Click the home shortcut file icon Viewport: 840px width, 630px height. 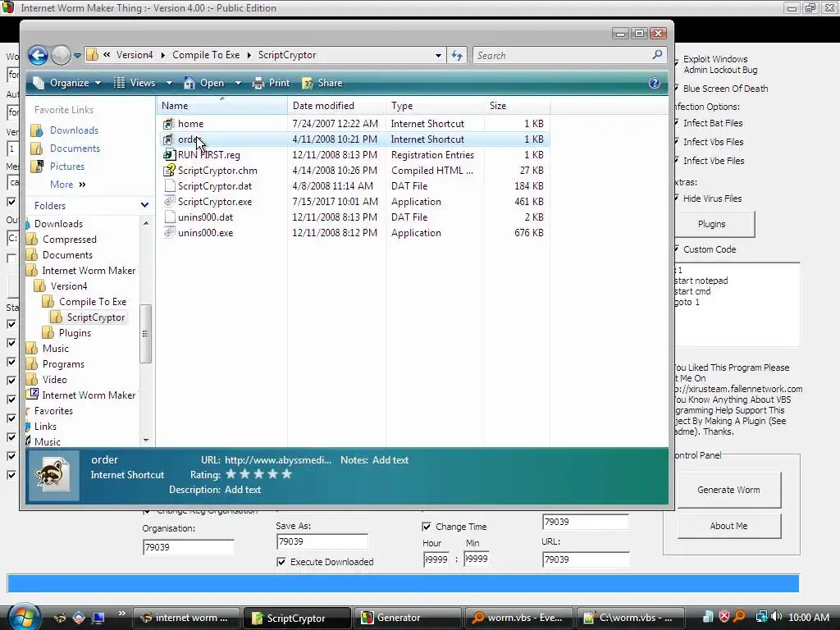169,124
